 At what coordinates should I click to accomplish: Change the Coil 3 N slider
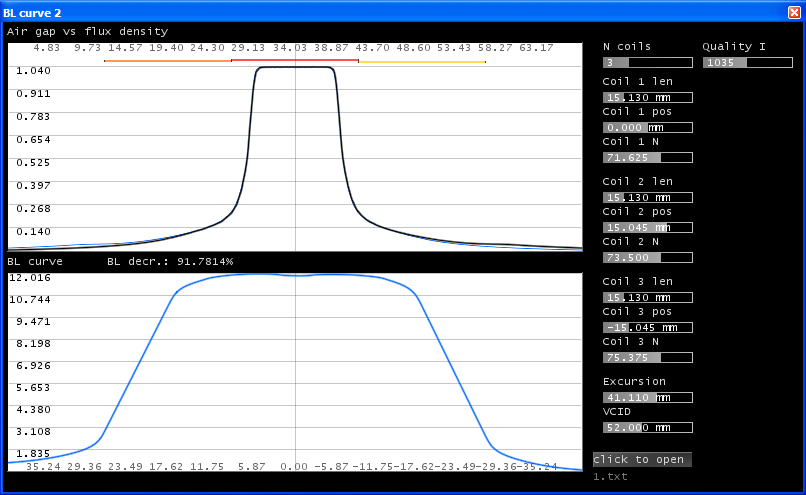(648, 358)
